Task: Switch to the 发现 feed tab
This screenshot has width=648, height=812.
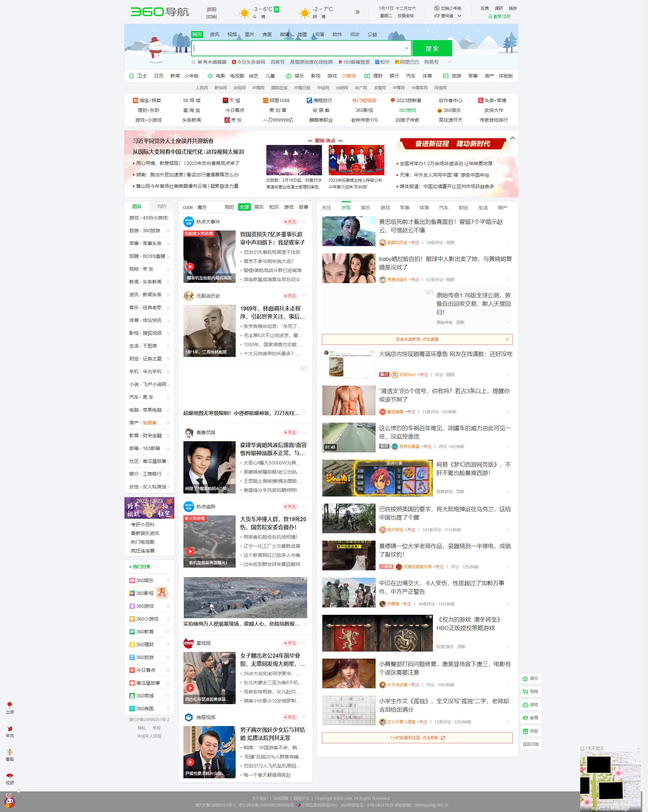Action: 346,208
